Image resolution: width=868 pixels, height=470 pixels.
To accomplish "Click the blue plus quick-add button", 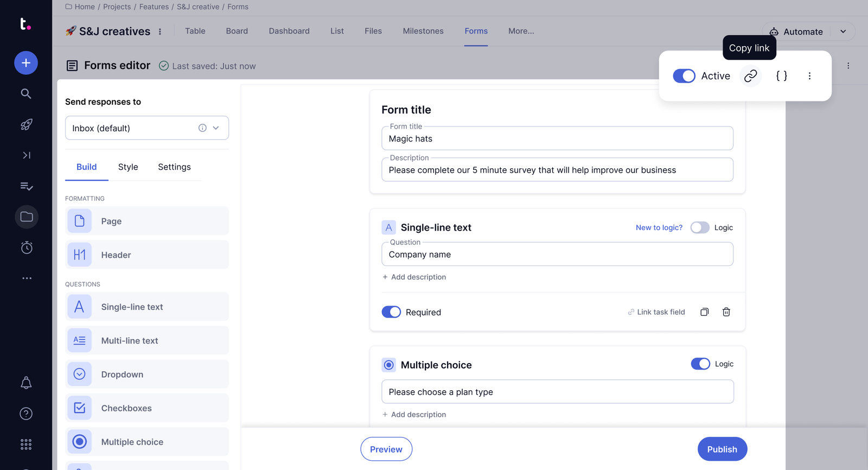I will pyautogui.click(x=26, y=63).
